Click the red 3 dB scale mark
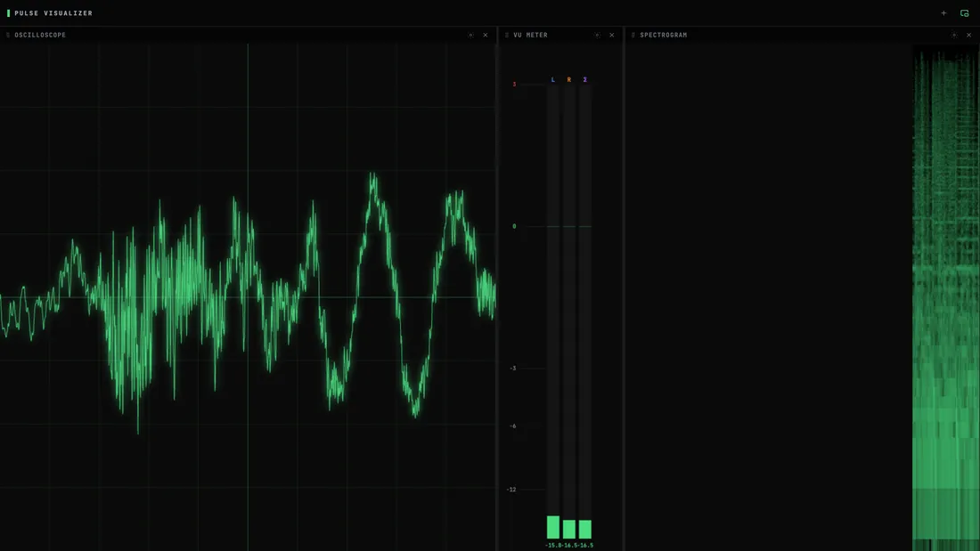980x551 pixels. (x=514, y=85)
